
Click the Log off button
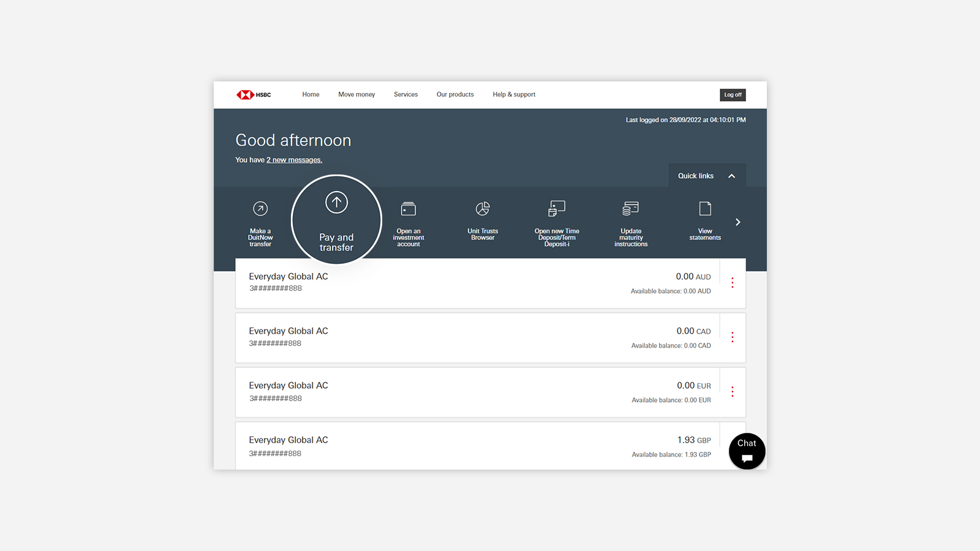tap(733, 95)
